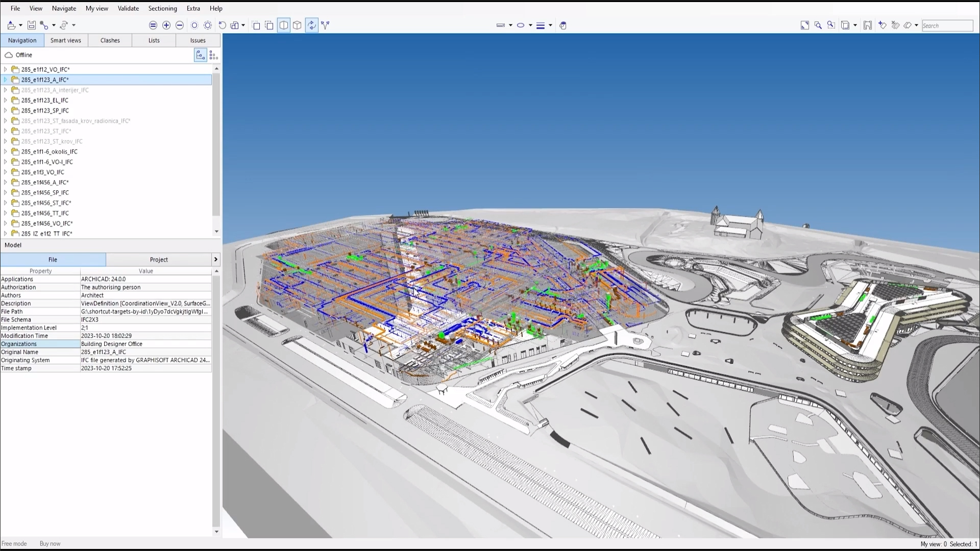Click in the Search input field
The image size is (980, 551).
point(947,26)
